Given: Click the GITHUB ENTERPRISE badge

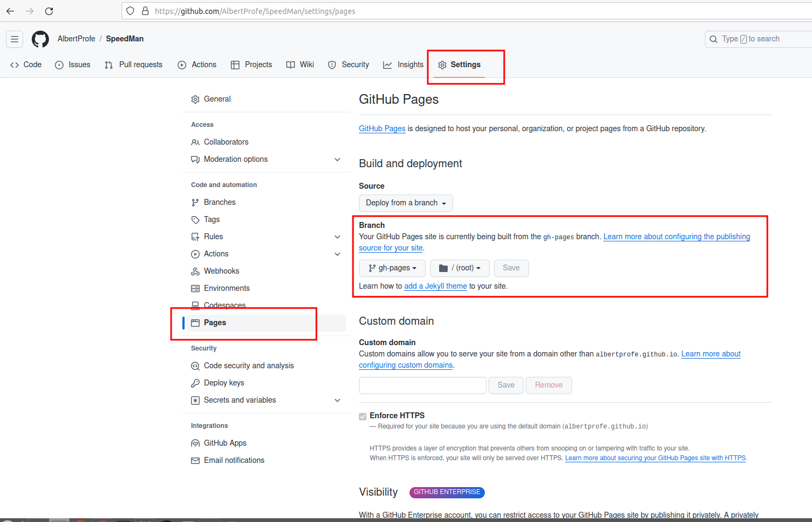Looking at the screenshot, I should point(447,492).
